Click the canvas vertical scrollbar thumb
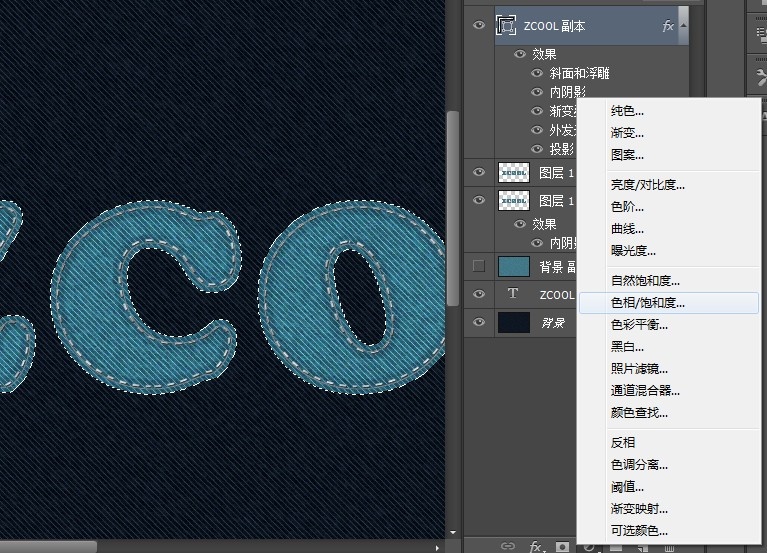767x553 pixels. (x=453, y=200)
